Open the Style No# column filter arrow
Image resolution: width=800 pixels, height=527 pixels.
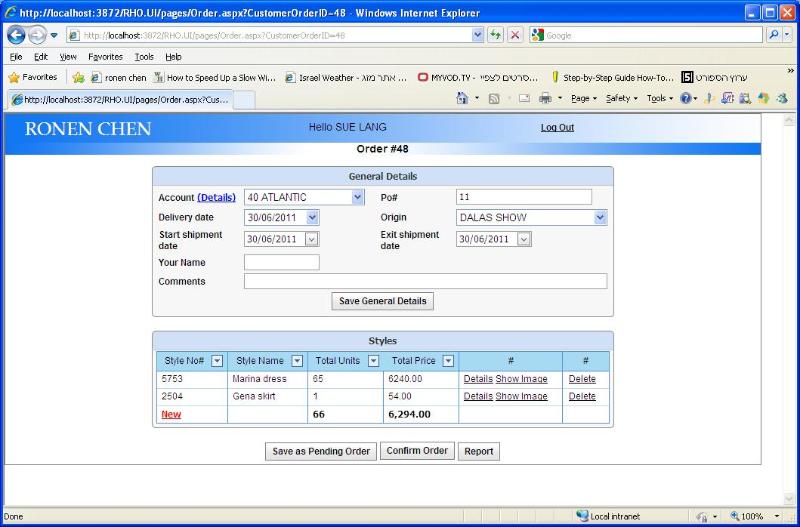click(217, 361)
